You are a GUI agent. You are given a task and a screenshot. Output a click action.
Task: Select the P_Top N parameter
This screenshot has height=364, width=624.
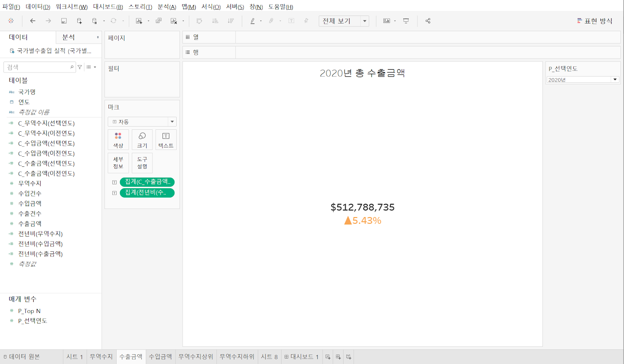point(29,311)
